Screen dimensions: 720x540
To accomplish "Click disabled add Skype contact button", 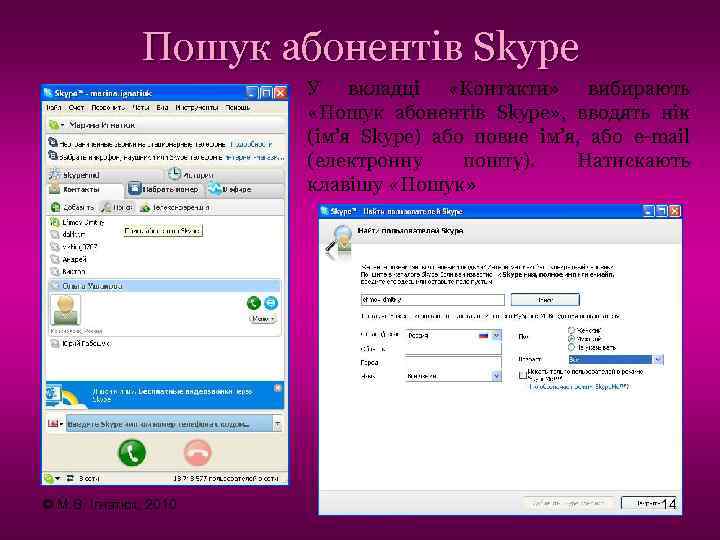I will 569,504.
